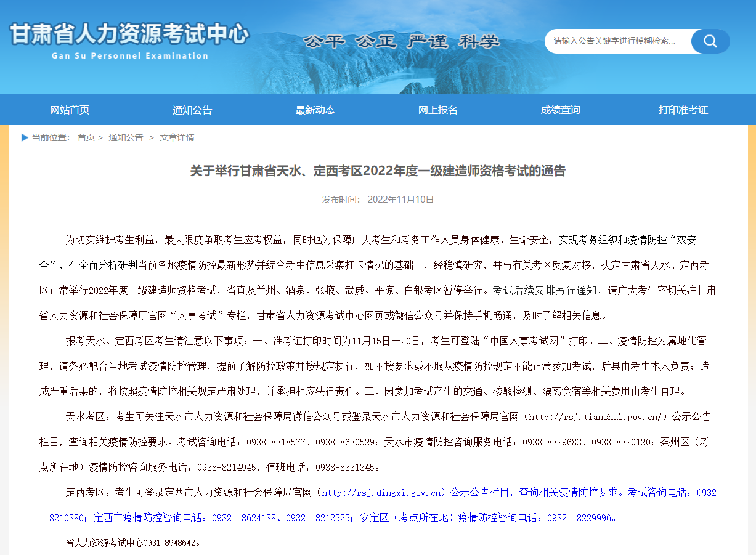Select 成绩查询 in the navigation bar
Viewport: 756px width, 555px height.
coord(560,110)
